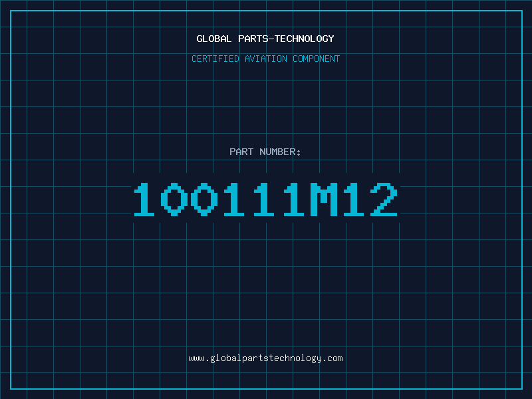Click the PART NUMBER: label

tap(265, 152)
